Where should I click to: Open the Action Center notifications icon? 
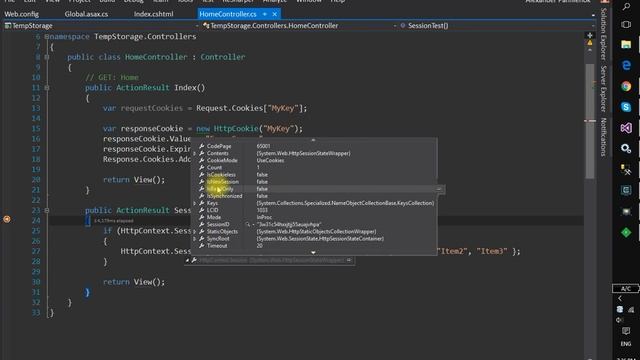[x=626, y=330]
